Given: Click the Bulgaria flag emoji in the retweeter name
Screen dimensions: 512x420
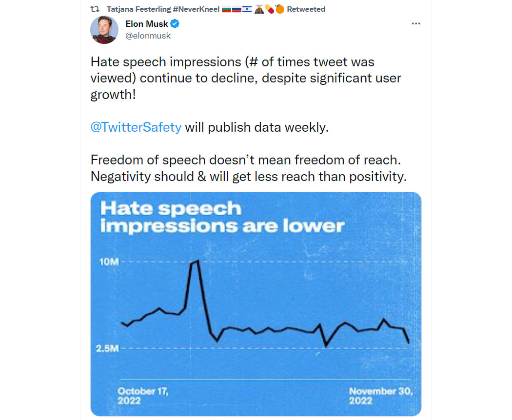Looking at the screenshot, I should coord(226,9).
